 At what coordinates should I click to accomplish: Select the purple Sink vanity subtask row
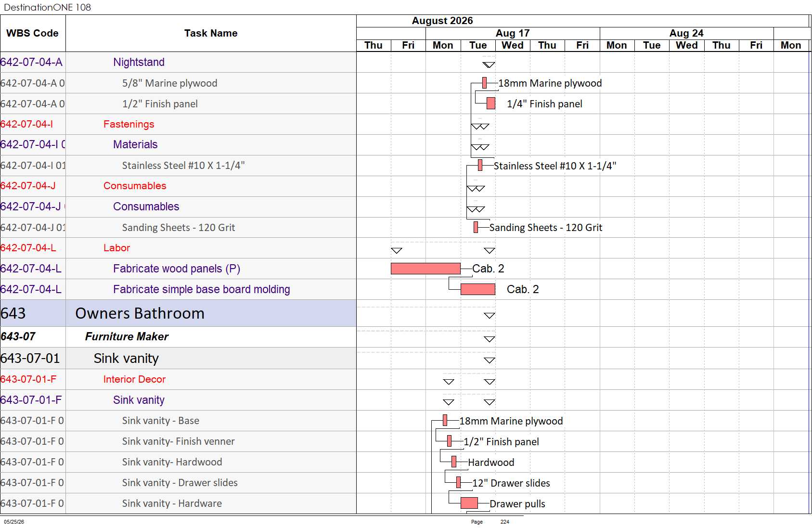178,400
